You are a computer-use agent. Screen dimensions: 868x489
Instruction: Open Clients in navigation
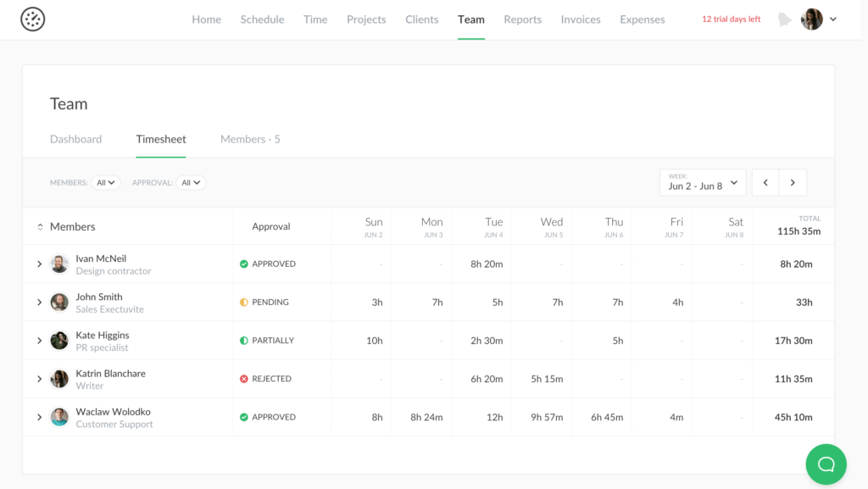[421, 19]
